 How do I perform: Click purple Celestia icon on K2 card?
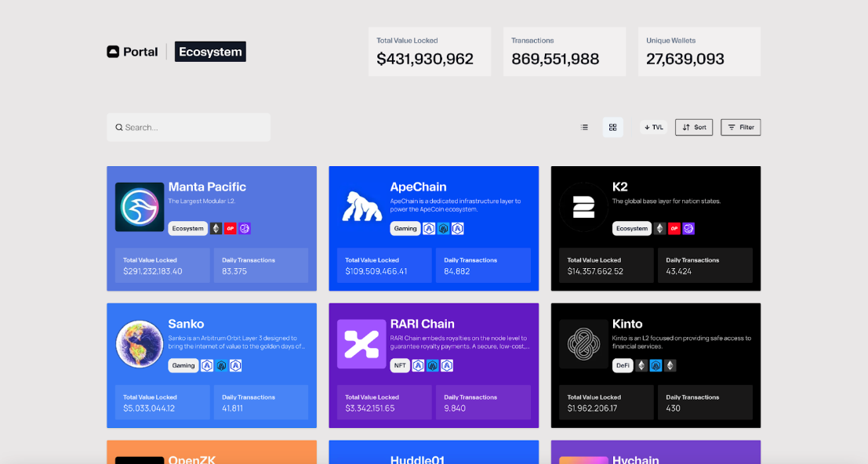coord(688,228)
